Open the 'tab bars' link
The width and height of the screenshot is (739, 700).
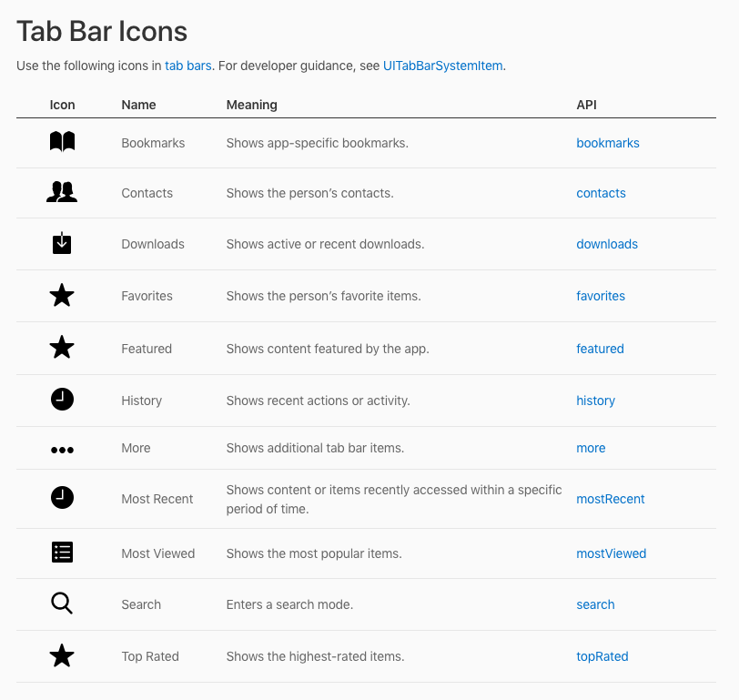(188, 66)
